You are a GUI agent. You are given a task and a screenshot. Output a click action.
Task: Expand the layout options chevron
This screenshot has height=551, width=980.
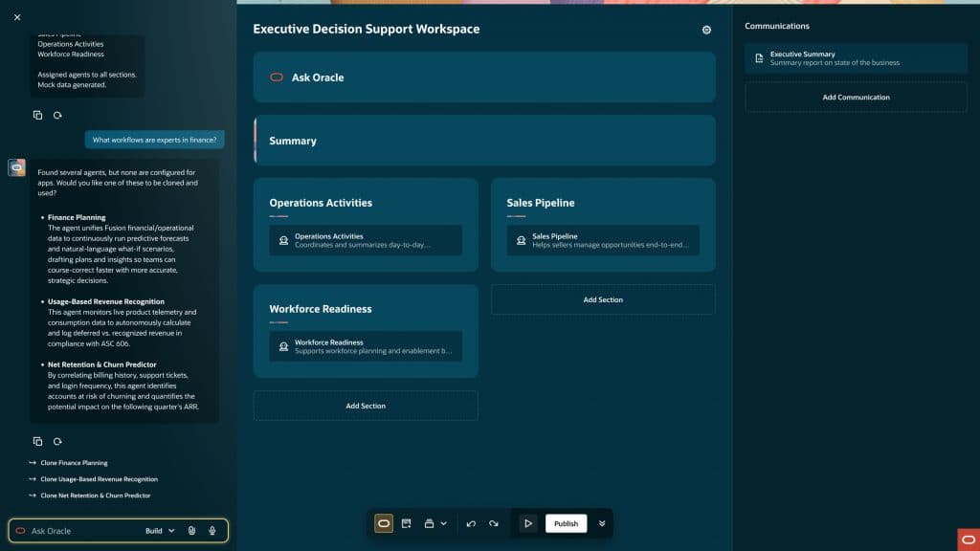pyautogui.click(x=444, y=523)
